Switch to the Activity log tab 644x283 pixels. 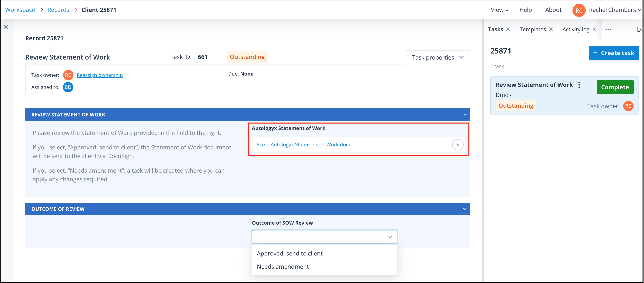coord(575,29)
